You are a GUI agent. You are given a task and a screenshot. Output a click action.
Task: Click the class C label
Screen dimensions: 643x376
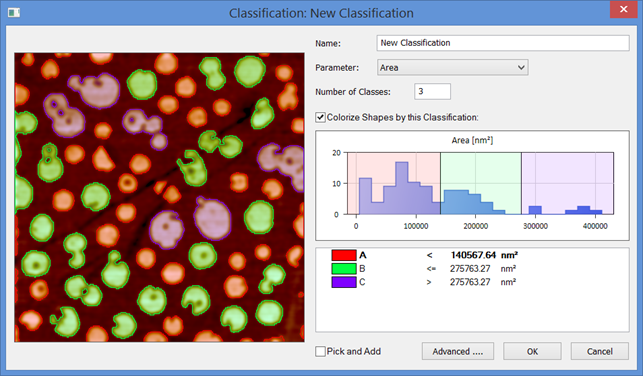(x=362, y=282)
